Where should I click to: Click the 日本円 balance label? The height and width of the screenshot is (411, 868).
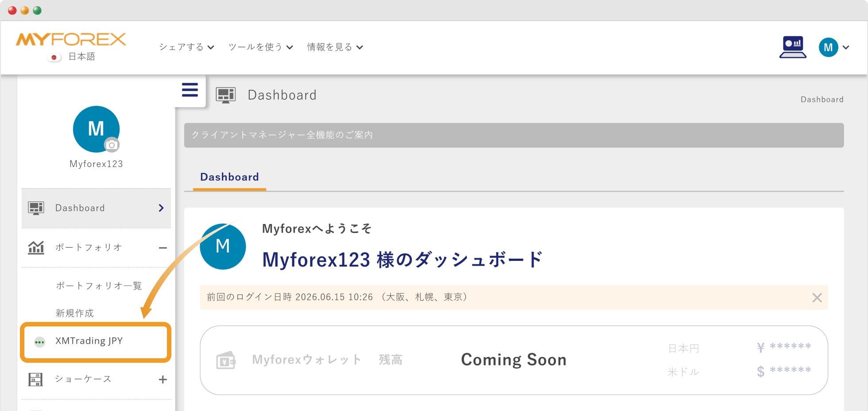click(683, 349)
